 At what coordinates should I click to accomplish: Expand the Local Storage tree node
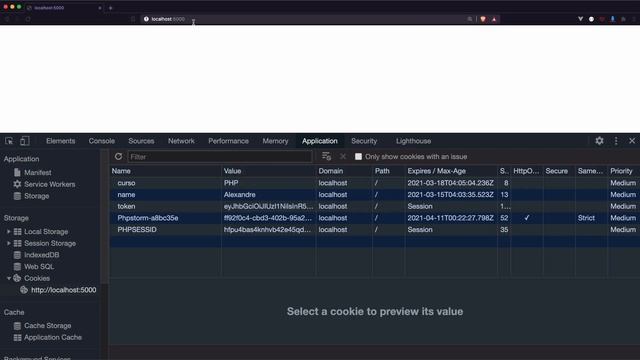click(x=9, y=231)
